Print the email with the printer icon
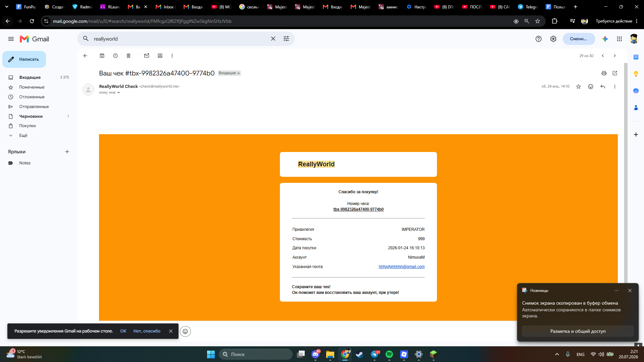Image resolution: width=644 pixels, height=362 pixels. [604, 73]
